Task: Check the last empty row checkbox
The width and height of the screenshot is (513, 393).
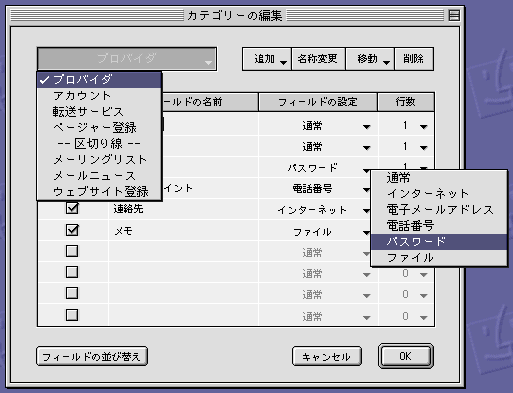Action: pyautogui.click(x=72, y=315)
